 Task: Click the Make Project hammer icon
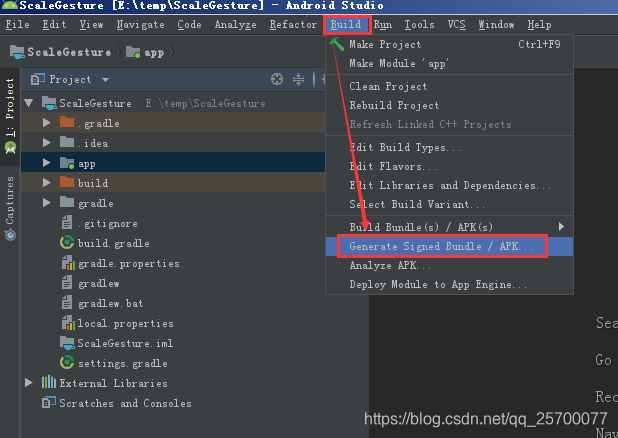(337, 44)
